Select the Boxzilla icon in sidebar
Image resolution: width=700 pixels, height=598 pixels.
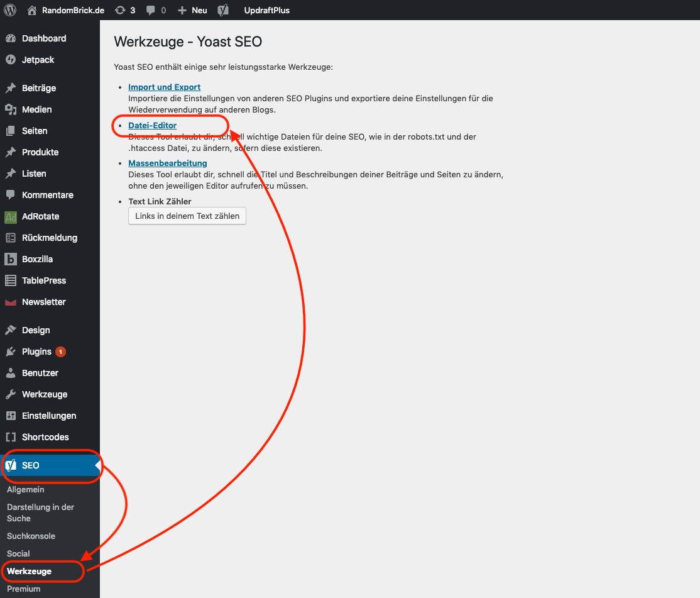[10, 259]
